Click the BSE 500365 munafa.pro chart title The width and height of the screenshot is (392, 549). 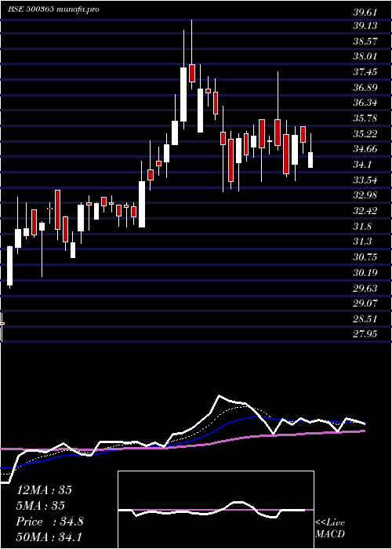53,9
